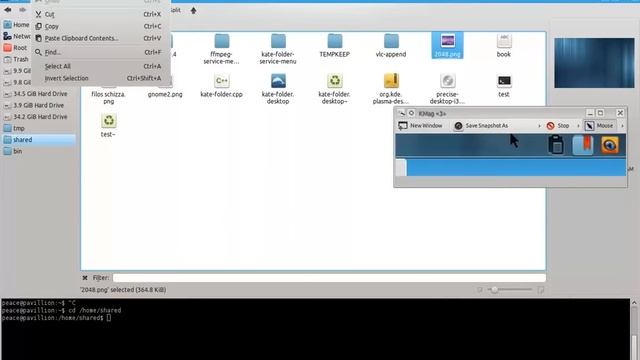
Task: Focus the Filter text field
Action: coord(329,278)
